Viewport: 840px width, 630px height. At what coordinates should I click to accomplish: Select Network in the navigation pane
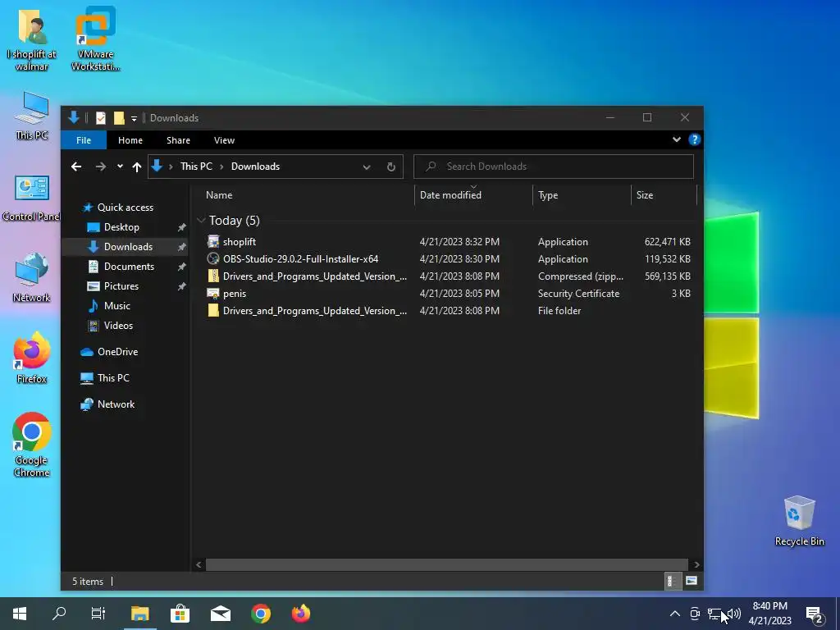point(116,404)
